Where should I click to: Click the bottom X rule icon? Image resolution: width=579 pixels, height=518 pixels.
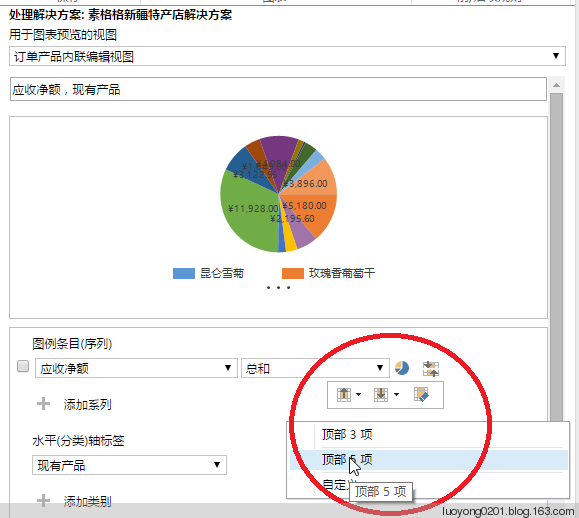381,395
